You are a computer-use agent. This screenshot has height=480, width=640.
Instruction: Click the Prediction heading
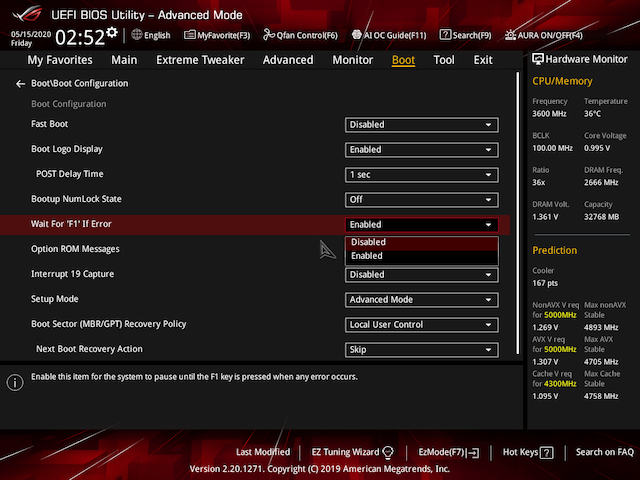tap(555, 250)
